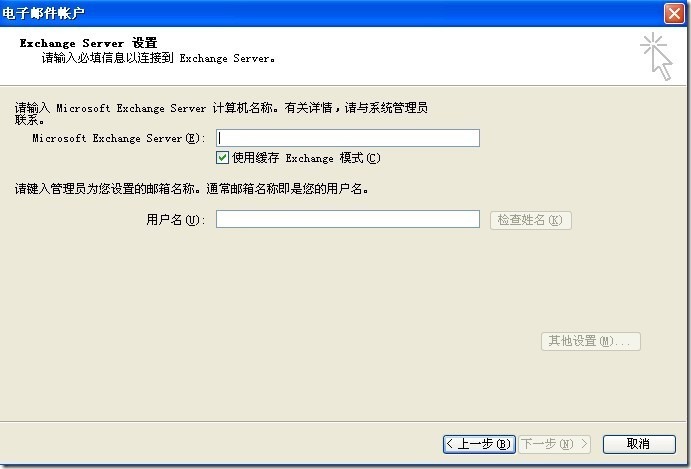Click the 请输入必填信息以连接到 Exchange Server text
The height and width of the screenshot is (469, 691).
tap(159, 58)
